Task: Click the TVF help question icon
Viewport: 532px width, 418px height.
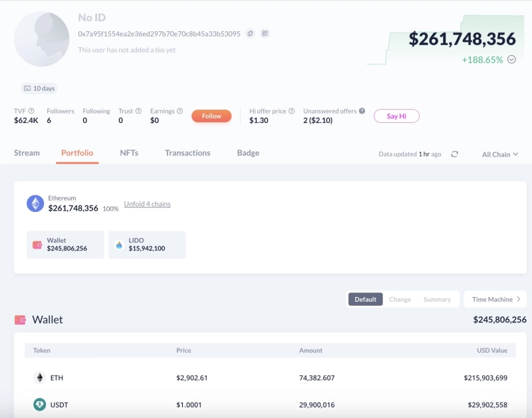Action: click(31, 111)
